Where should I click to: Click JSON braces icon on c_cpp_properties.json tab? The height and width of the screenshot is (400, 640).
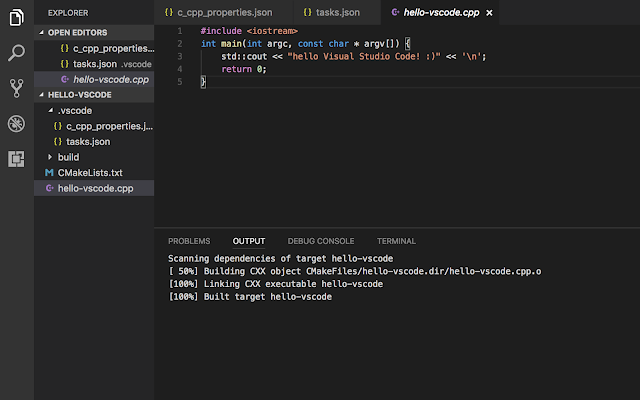(x=169, y=12)
